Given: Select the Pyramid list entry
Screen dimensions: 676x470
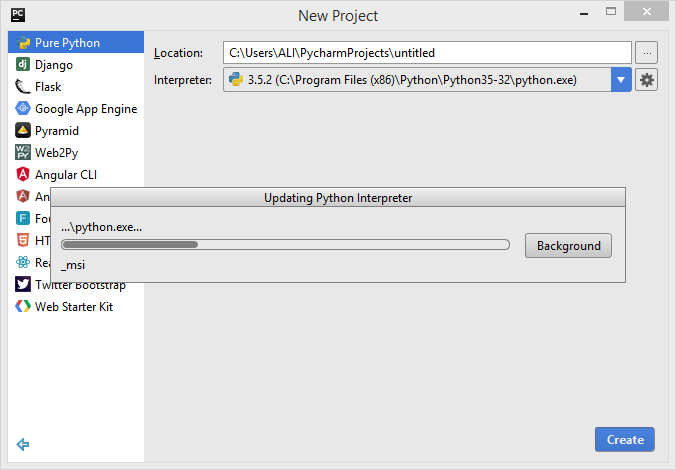Looking at the screenshot, I should tap(76, 130).
